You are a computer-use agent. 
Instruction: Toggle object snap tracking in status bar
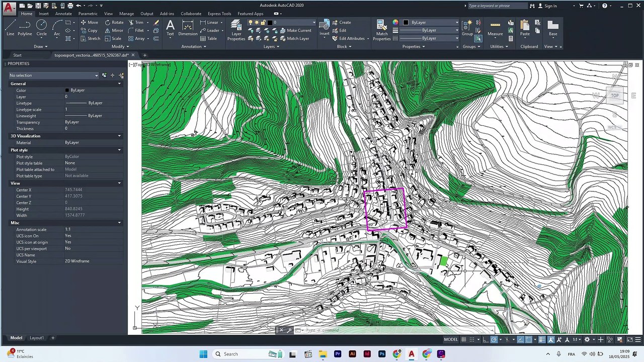tap(520, 339)
